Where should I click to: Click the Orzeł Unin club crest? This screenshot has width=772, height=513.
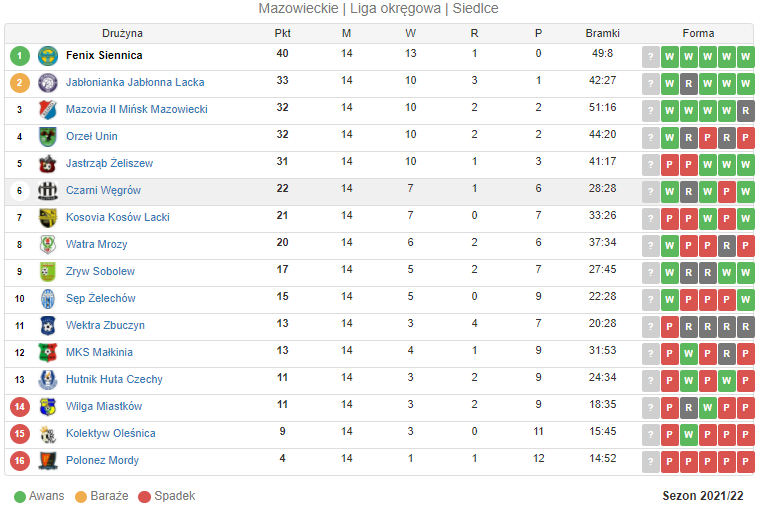48,137
